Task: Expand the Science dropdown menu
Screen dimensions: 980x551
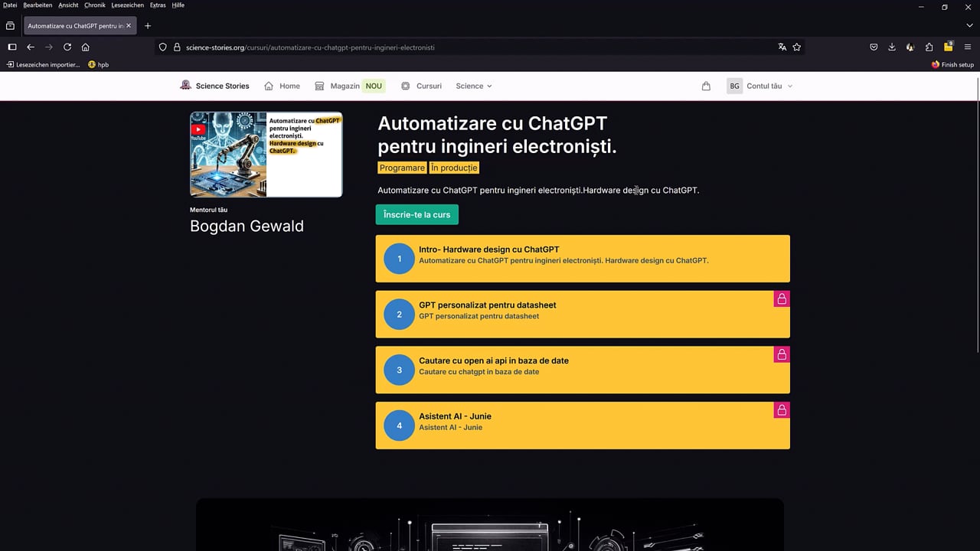Action: click(x=474, y=86)
